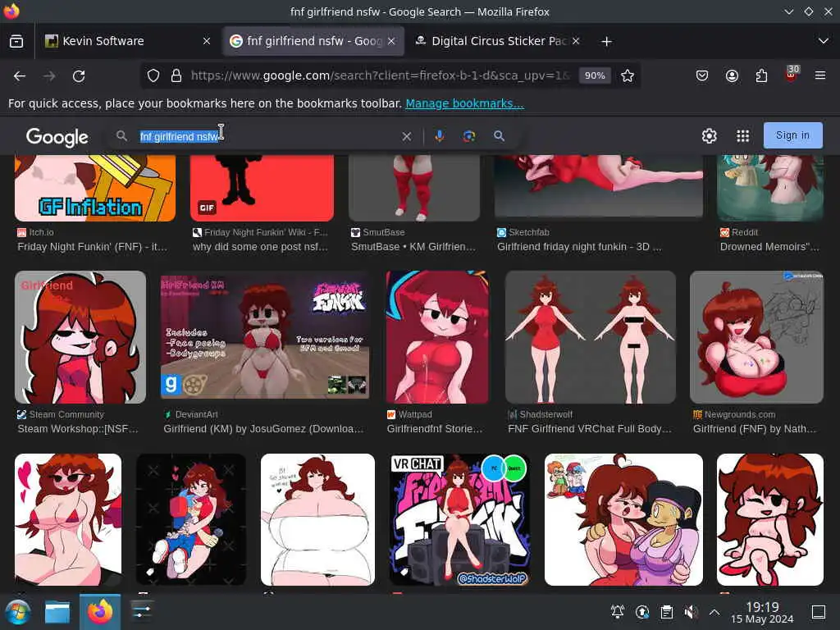
Task: Show desktop via taskbar corner button
Action: [x=819, y=611]
